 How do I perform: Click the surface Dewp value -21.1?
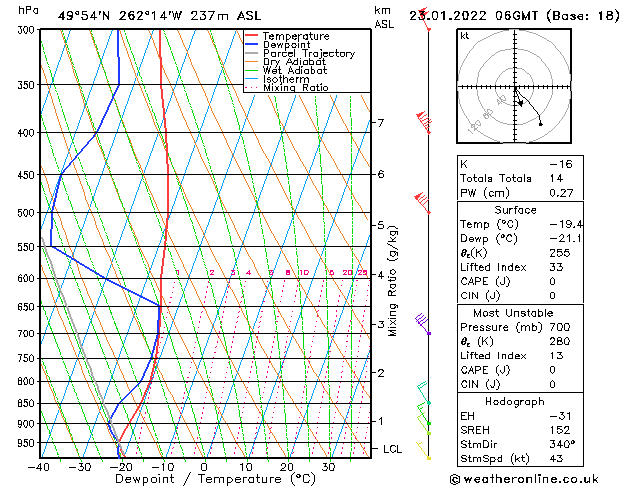tap(566, 239)
